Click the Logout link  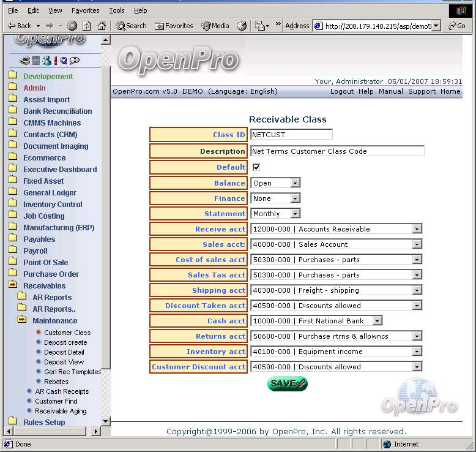coord(341,91)
